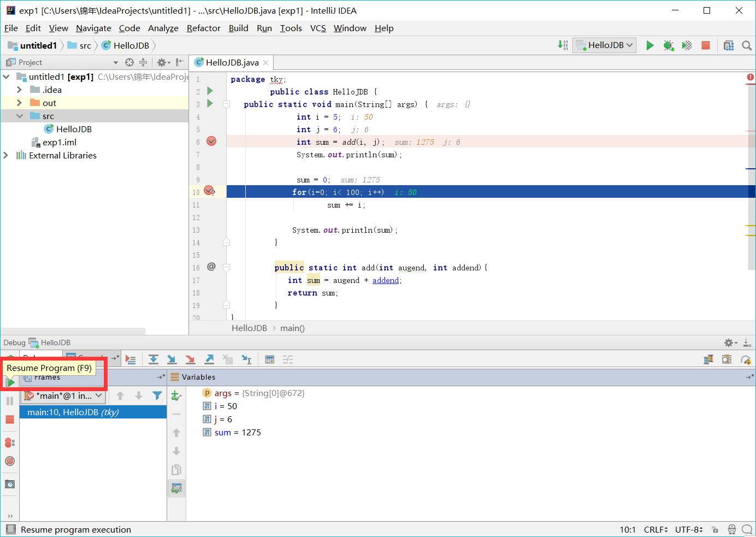Image resolution: width=756 pixels, height=537 pixels.
Task: Click the Run to Cursor icon
Action: coord(246,359)
